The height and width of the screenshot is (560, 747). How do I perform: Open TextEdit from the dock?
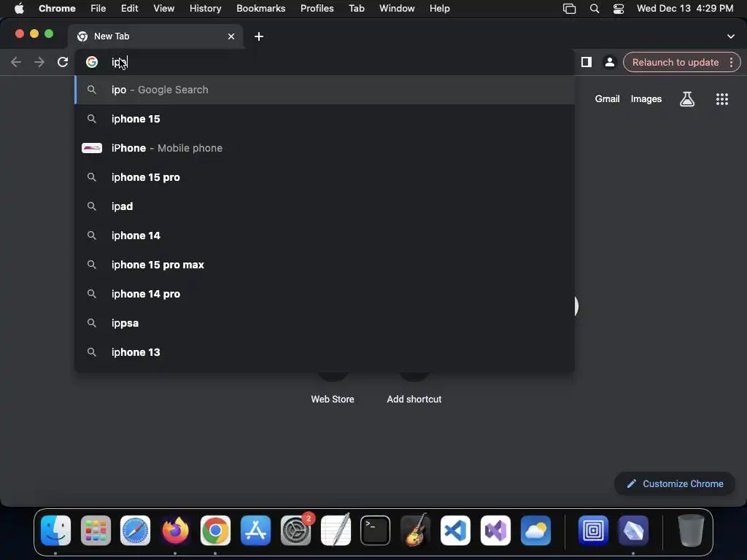[336, 531]
